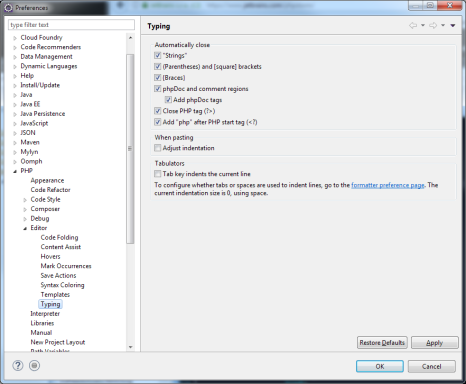Open the Mark Occurrences page
The image size is (466, 384).
click(x=66, y=266)
